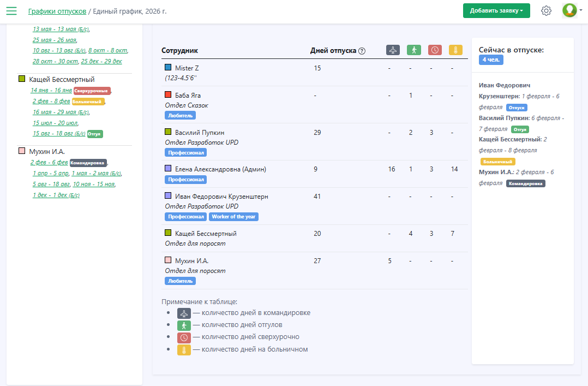Click the Сотрудник column header

[x=179, y=51]
